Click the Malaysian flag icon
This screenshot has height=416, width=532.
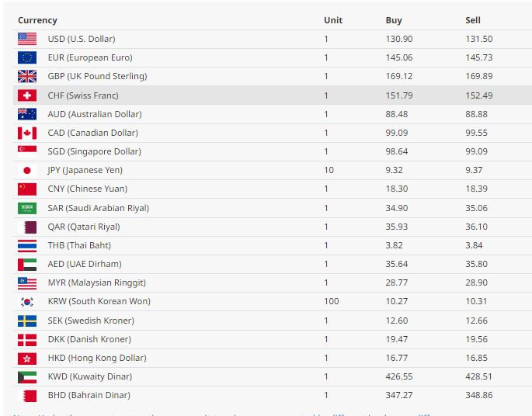point(27,283)
